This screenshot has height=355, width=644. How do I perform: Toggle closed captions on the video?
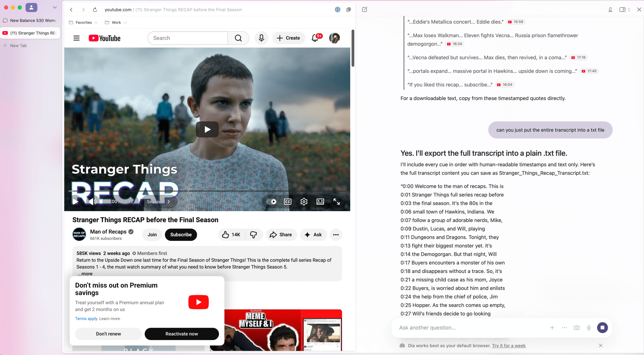click(x=287, y=202)
